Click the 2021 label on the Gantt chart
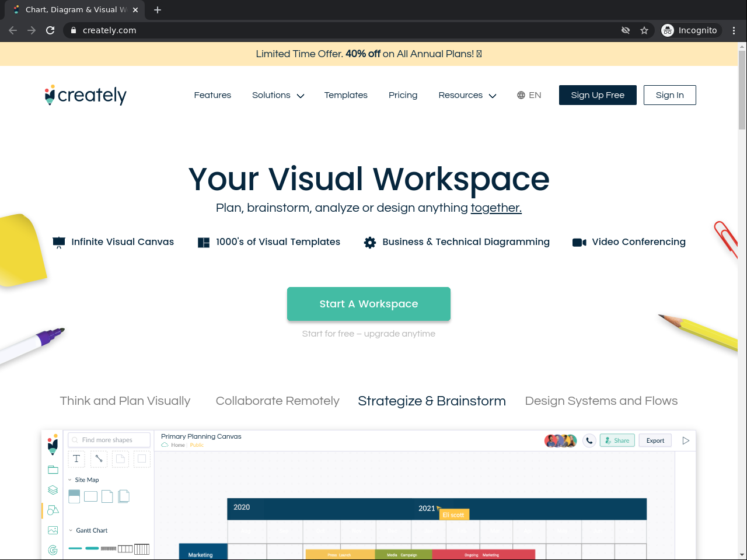 point(427,509)
